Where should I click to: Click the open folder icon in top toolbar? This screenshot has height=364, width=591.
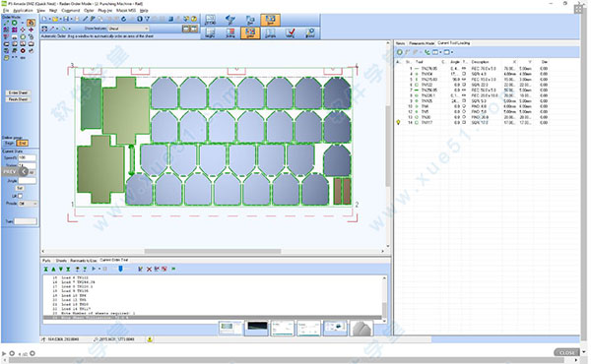click(x=55, y=19)
